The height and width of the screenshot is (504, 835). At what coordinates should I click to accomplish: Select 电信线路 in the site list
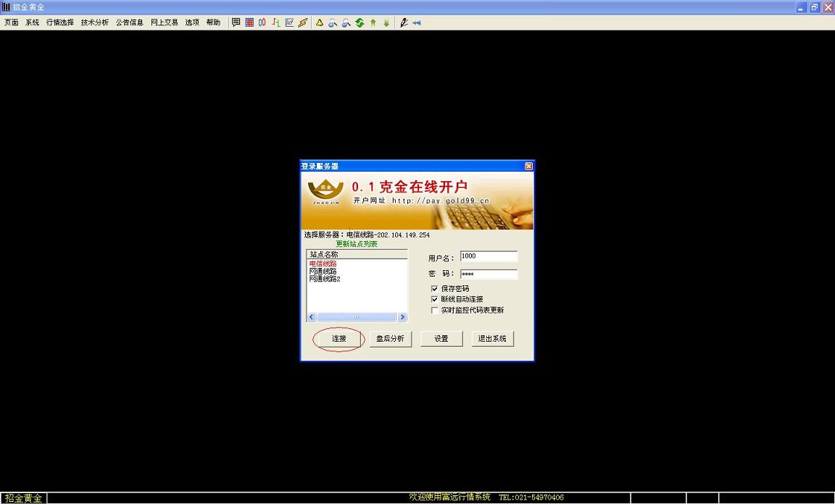point(323,264)
